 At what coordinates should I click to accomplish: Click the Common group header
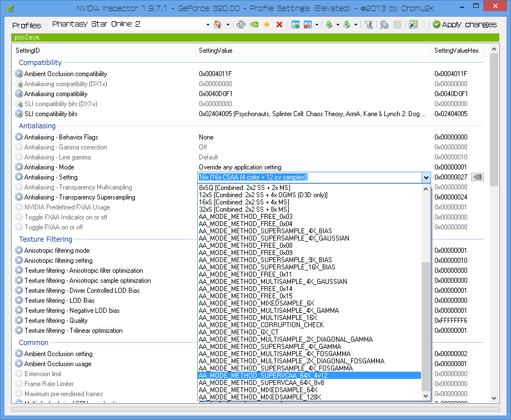[x=33, y=342]
